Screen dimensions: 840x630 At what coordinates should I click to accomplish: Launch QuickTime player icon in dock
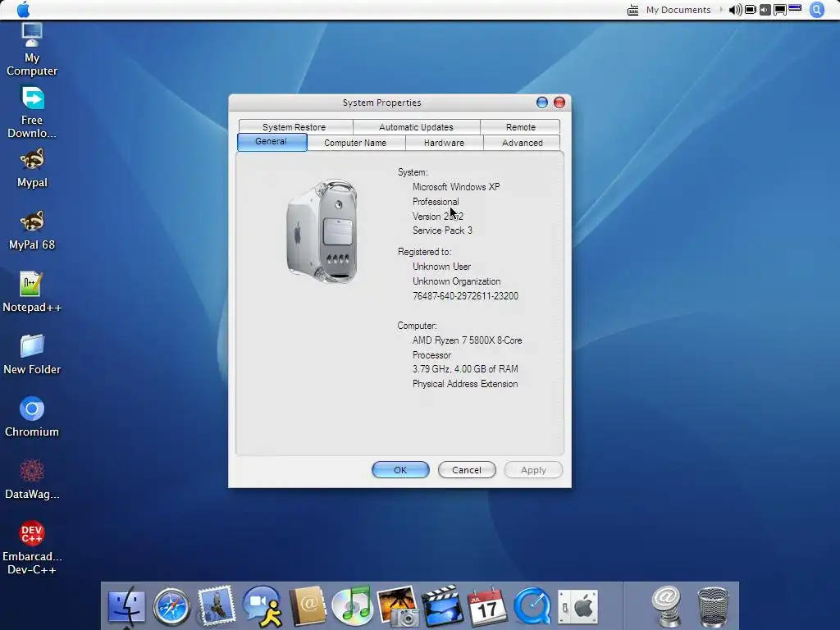click(x=532, y=606)
